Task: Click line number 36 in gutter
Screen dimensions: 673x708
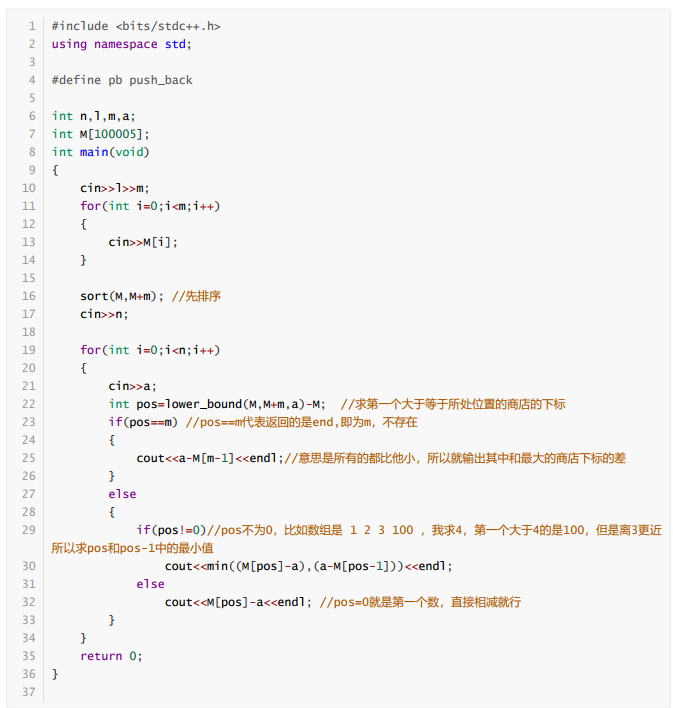Action: tap(28, 674)
